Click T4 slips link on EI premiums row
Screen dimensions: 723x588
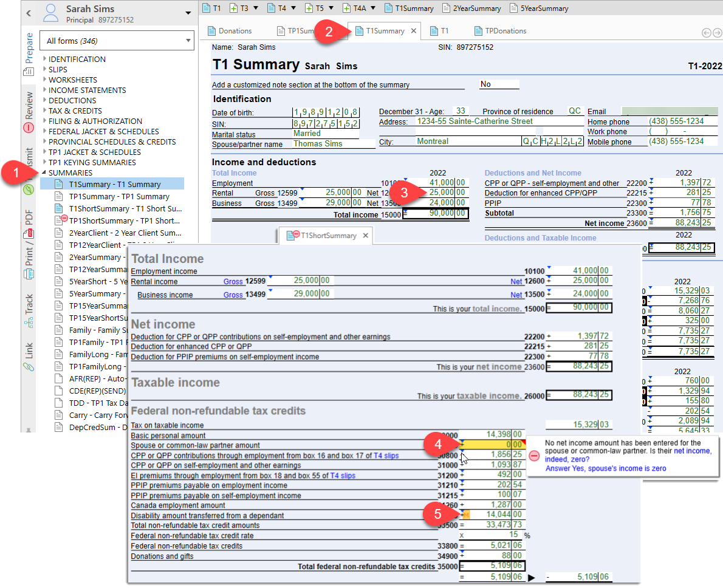343,476
